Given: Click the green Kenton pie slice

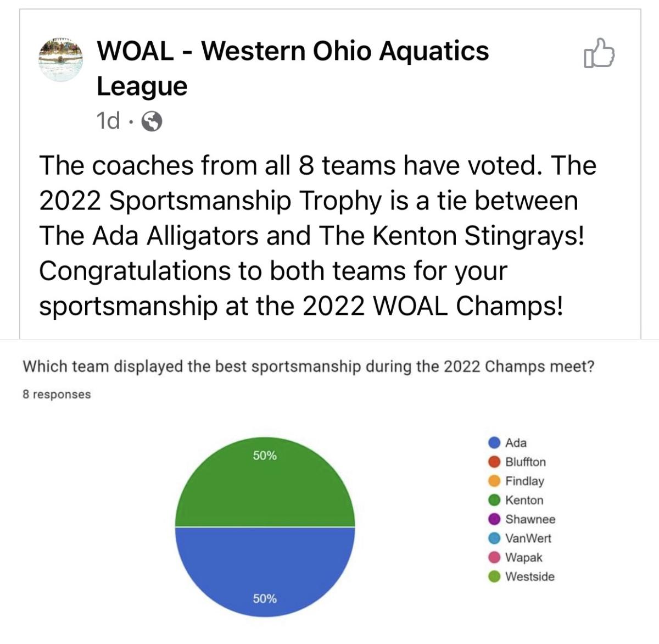Looking at the screenshot, I should (265, 484).
